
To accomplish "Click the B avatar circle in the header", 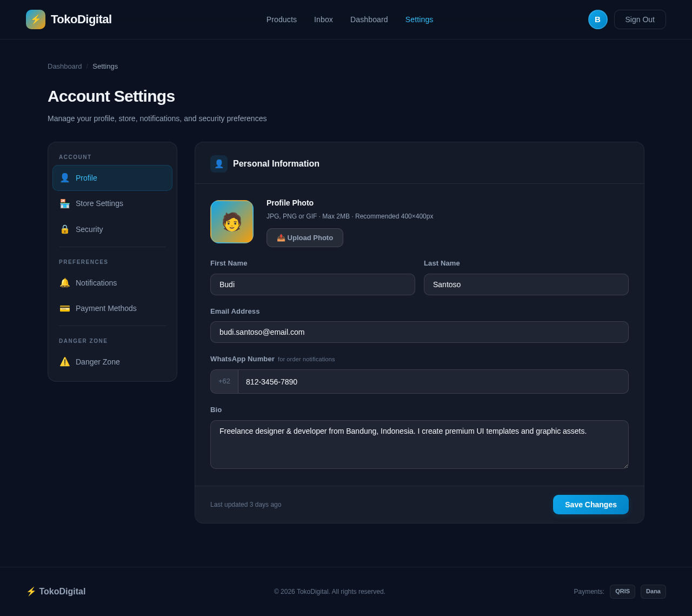I will (x=597, y=19).
